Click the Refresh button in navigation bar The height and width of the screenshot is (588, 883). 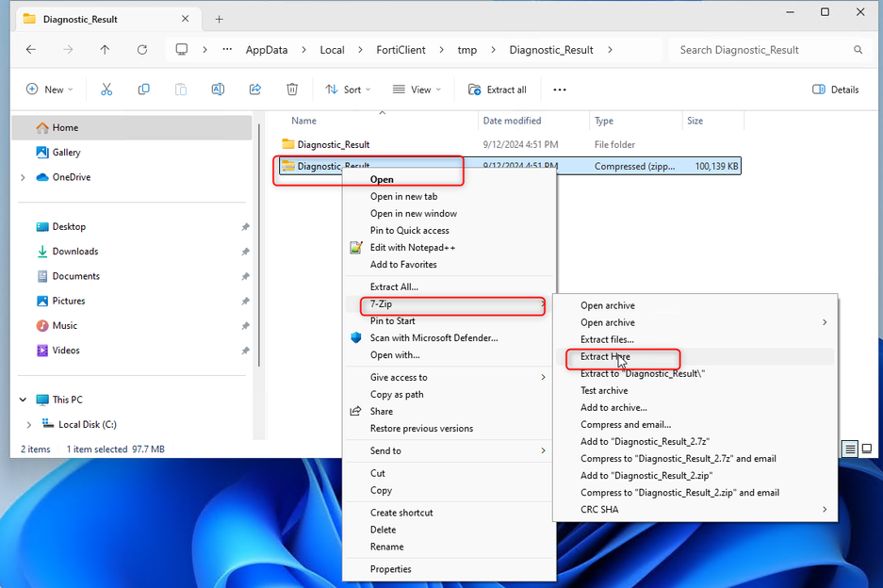(142, 50)
